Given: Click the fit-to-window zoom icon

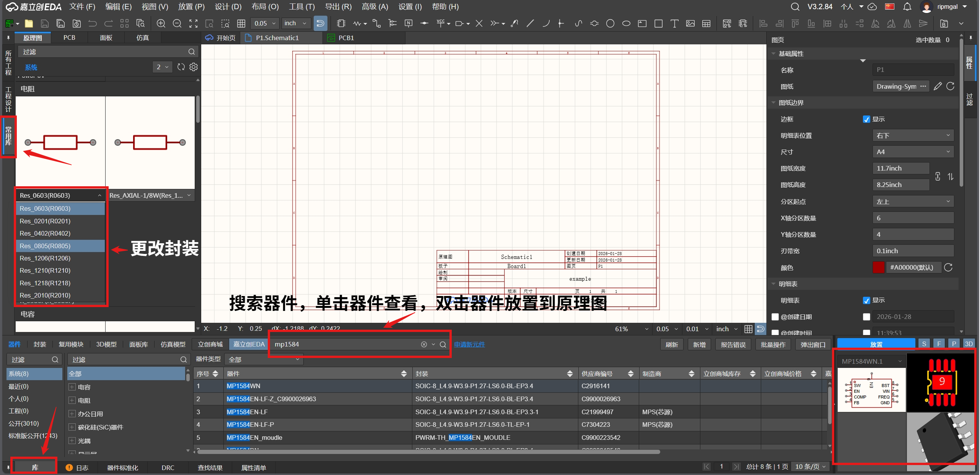Looking at the screenshot, I should point(193,24).
